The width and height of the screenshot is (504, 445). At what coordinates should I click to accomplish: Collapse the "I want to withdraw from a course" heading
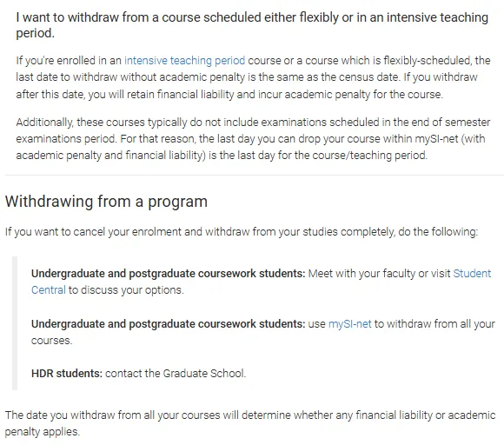click(252, 25)
